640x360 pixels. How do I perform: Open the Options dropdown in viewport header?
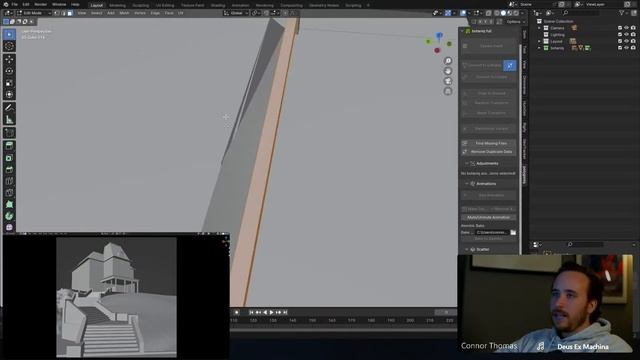tap(515, 22)
